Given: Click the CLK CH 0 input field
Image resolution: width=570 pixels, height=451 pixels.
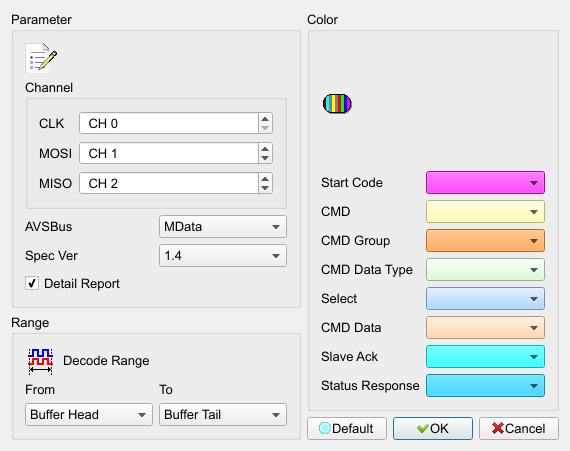Looking at the screenshot, I should pos(169,123).
